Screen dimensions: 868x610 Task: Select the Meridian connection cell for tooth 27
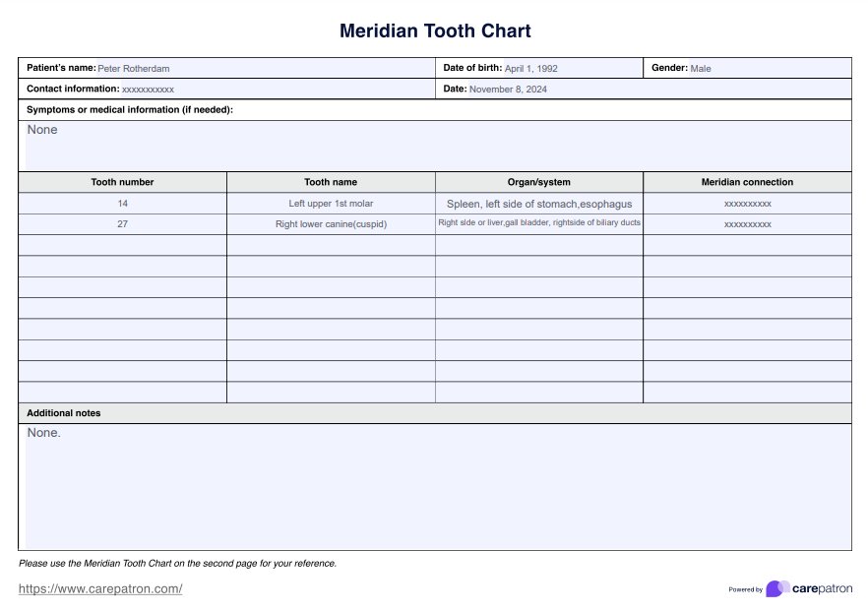coord(747,224)
